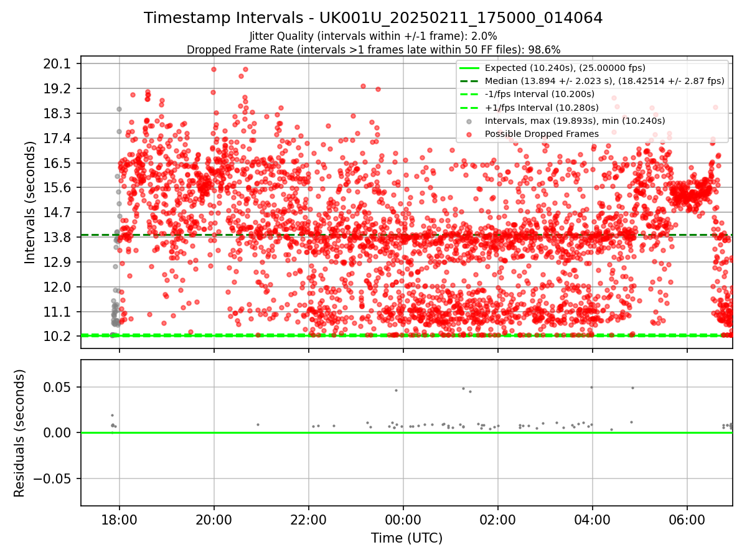
Task: Click y-axis tick label '13.8'
Action: click(59, 237)
